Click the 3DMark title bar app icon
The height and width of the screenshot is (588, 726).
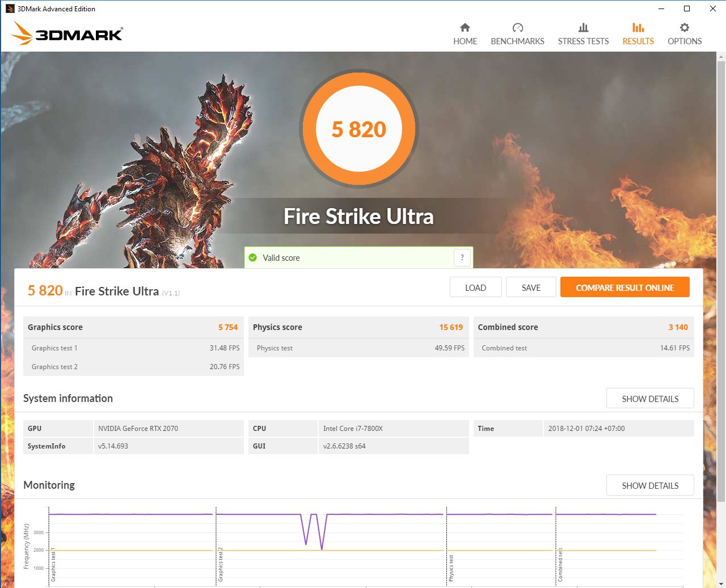[x=10, y=9]
